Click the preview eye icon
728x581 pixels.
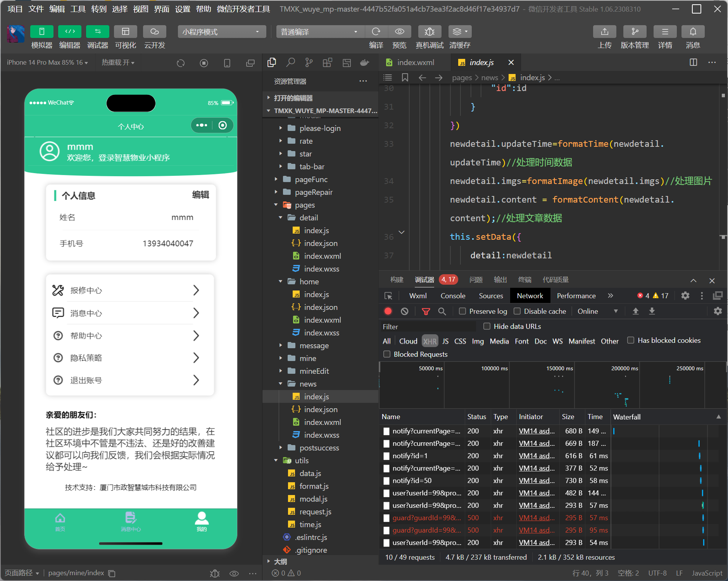tap(400, 31)
